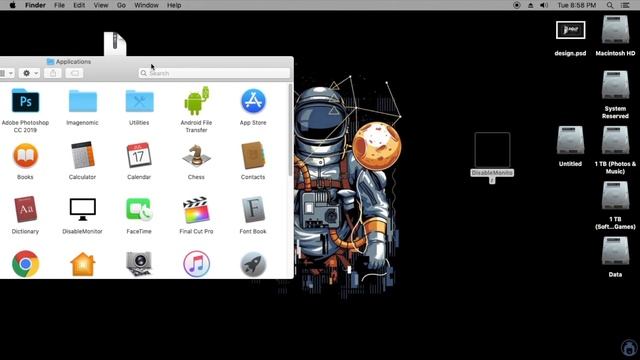Click the Chess application icon
This screenshot has height=360, width=640.
pyautogui.click(x=196, y=156)
